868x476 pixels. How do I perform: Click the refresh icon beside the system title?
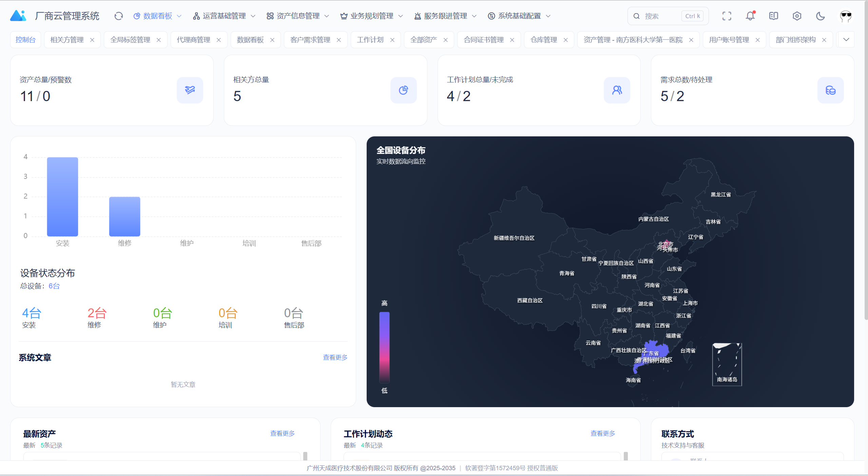pos(118,16)
